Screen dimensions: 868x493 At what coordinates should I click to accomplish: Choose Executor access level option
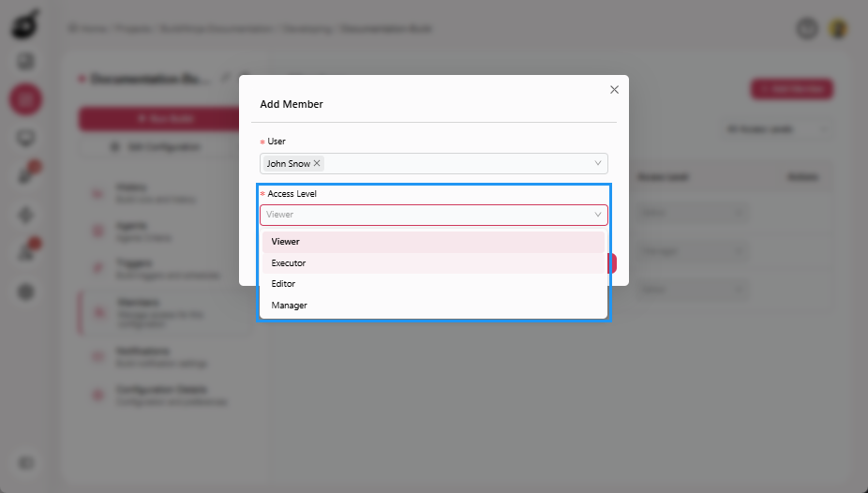click(433, 263)
